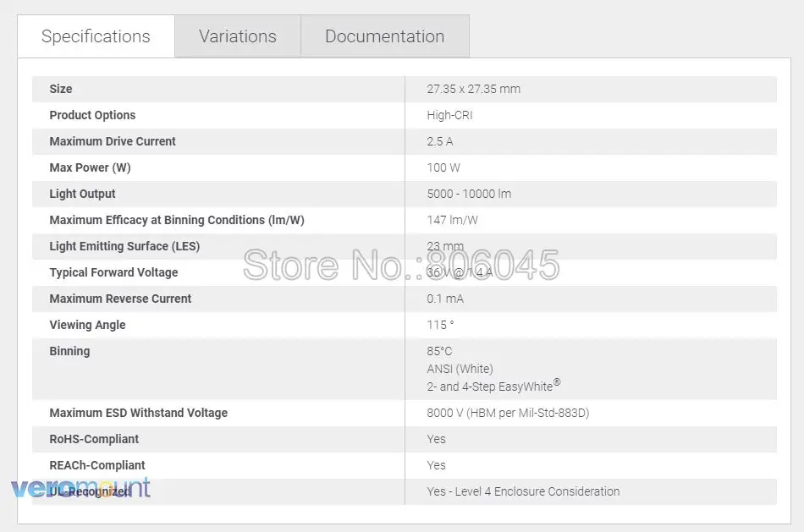Image resolution: width=804 pixels, height=532 pixels.
Task: Select the Maximum ESD Withstand Voltage label
Action: 139,413
